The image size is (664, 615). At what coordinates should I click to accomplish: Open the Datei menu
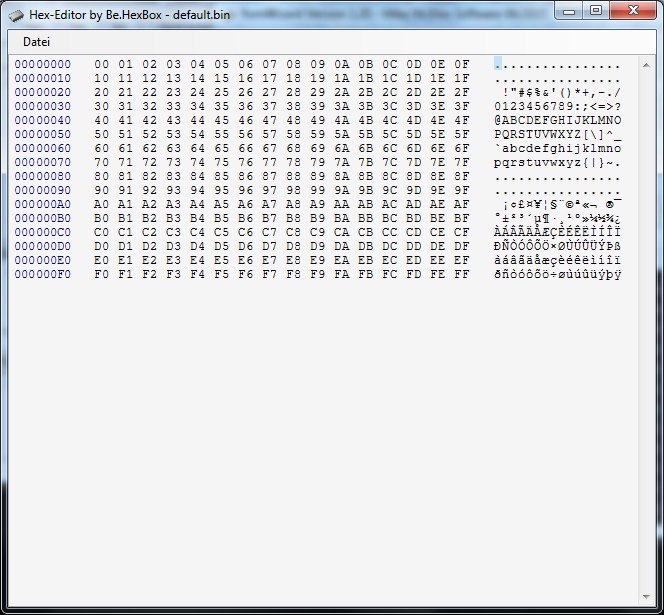[36, 42]
